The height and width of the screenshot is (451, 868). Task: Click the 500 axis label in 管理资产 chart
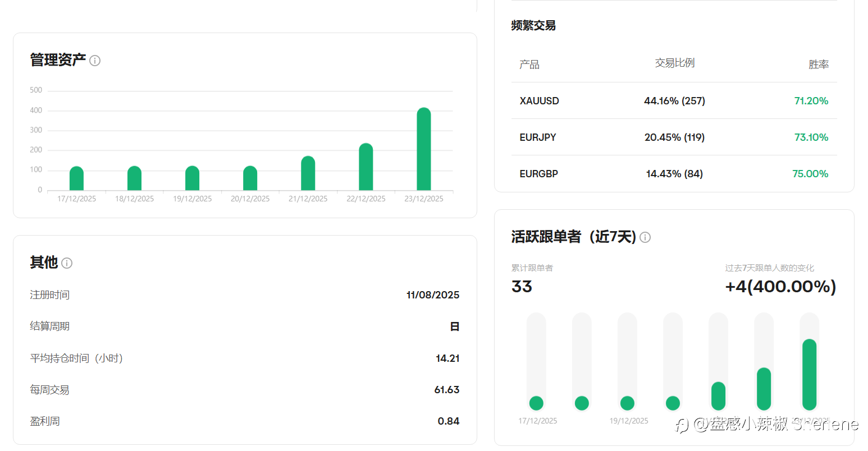[36, 90]
